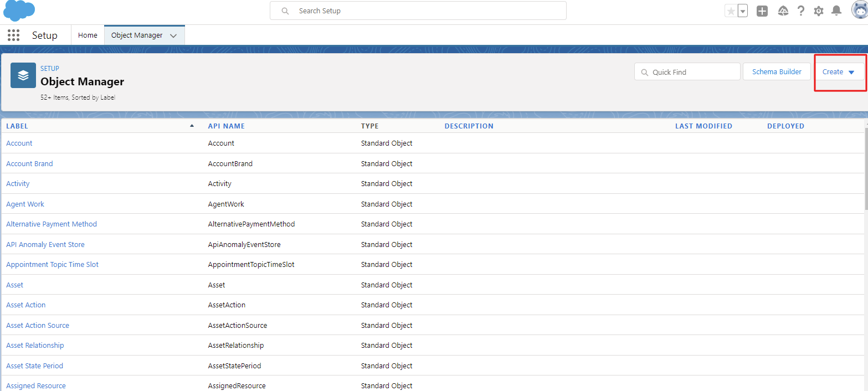Click the SETUP breadcrumb link
The image size is (868, 391).
pos(50,69)
